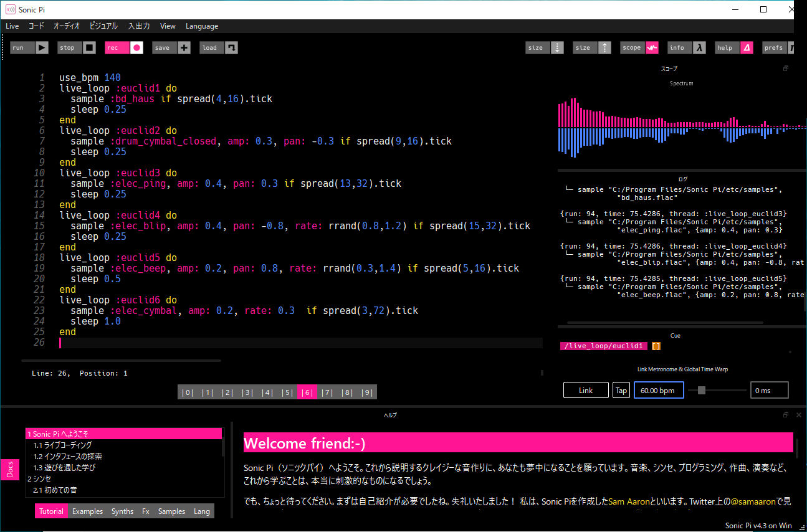This screenshot has height=532, width=807.
Task: Toggle the help panel button
Action: (747, 48)
